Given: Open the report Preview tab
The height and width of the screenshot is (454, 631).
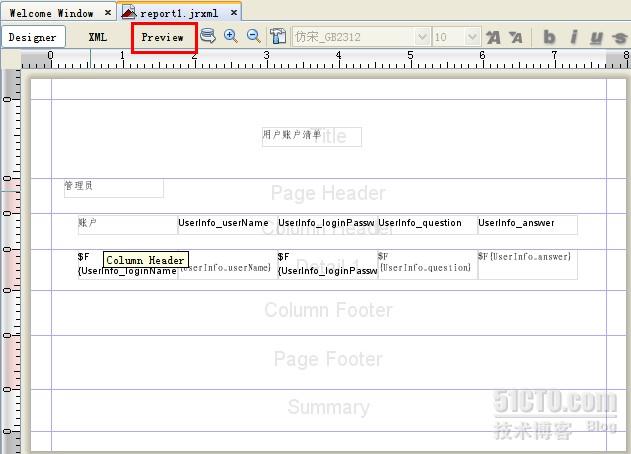Looking at the screenshot, I should [x=163, y=37].
